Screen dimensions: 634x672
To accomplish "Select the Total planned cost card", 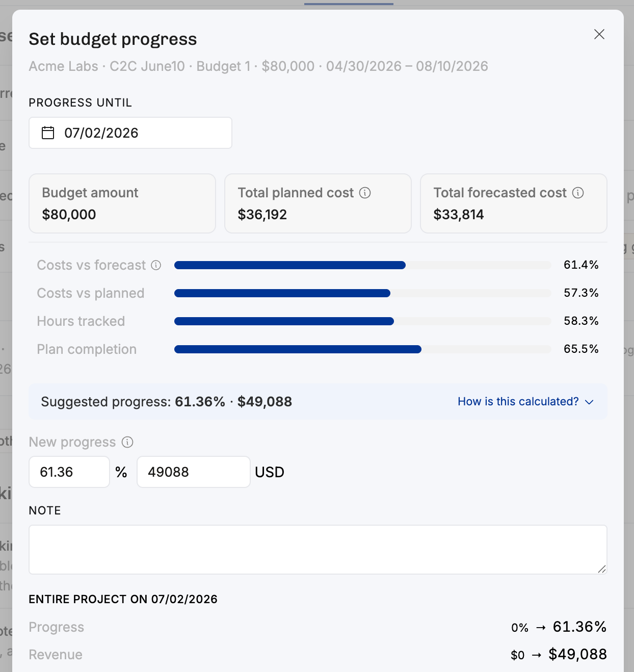I will point(318,203).
